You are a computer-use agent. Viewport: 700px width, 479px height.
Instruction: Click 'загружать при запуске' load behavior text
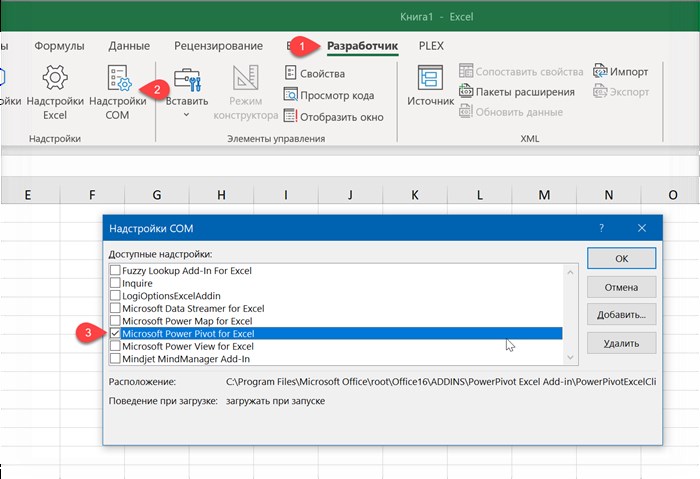pos(275,401)
